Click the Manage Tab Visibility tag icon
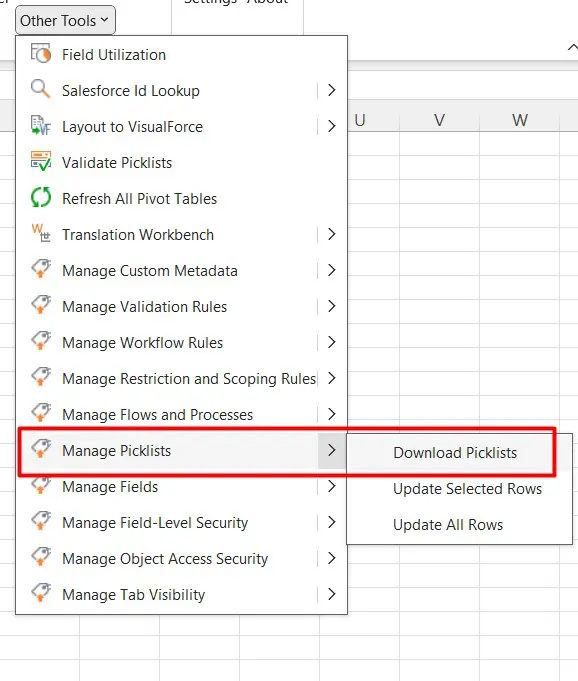The image size is (578, 681). [41, 594]
